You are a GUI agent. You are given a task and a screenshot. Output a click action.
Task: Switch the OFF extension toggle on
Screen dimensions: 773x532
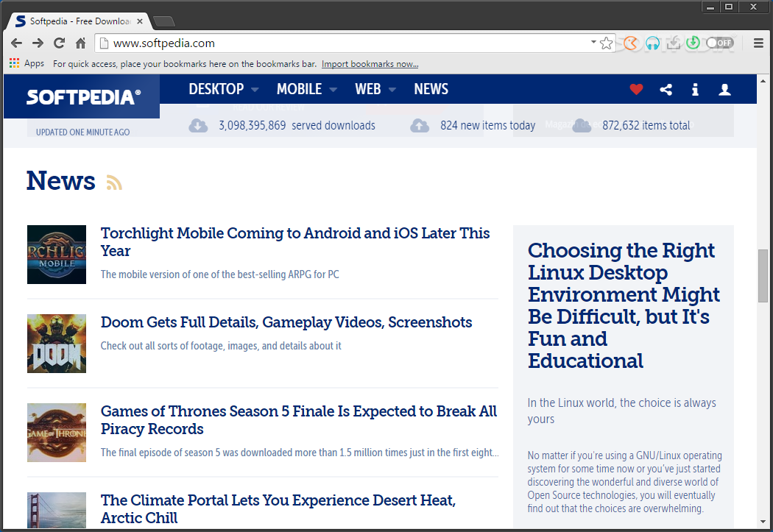click(719, 43)
